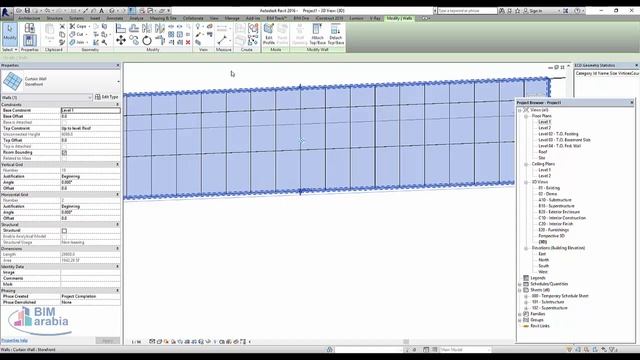Open the Curtain Wall type selector dropdown
640x360 pixels.
(118, 82)
